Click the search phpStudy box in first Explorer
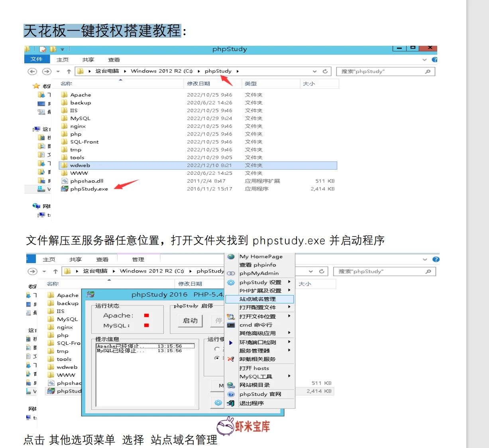This screenshot has width=489, height=448. (x=386, y=72)
